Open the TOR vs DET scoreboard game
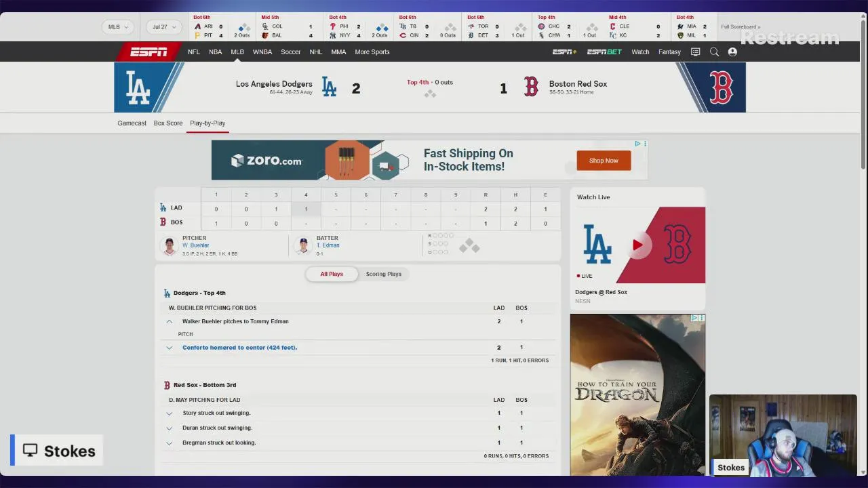This screenshot has width=868, height=488. point(498,27)
